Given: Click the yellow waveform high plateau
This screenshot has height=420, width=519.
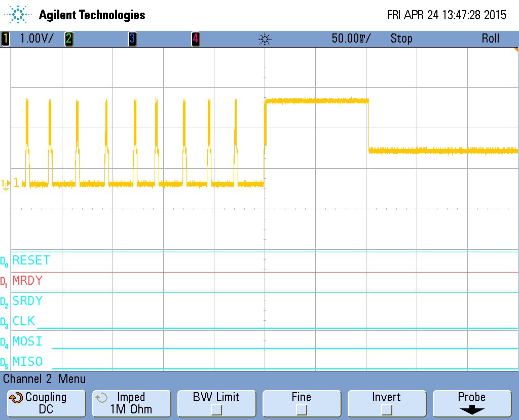Looking at the screenshot, I should tap(317, 101).
